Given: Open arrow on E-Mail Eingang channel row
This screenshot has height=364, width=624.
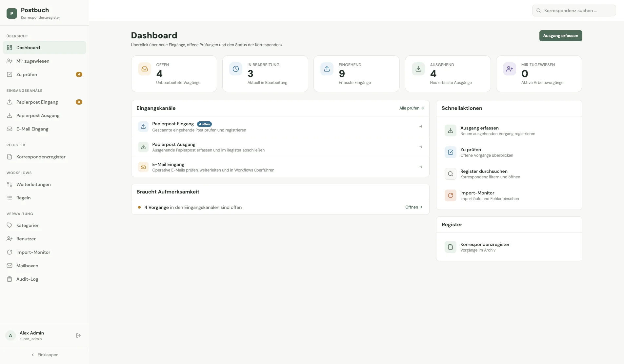Looking at the screenshot, I should (421, 167).
